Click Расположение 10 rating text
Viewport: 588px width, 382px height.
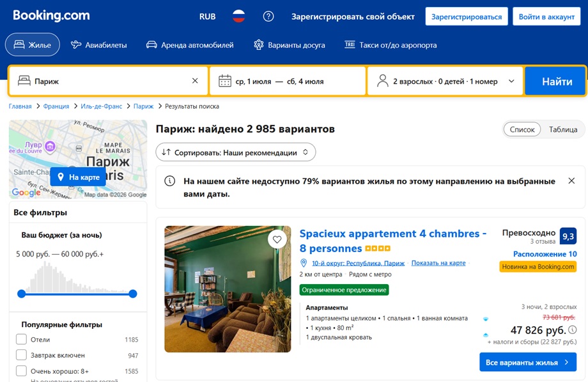pos(545,254)
